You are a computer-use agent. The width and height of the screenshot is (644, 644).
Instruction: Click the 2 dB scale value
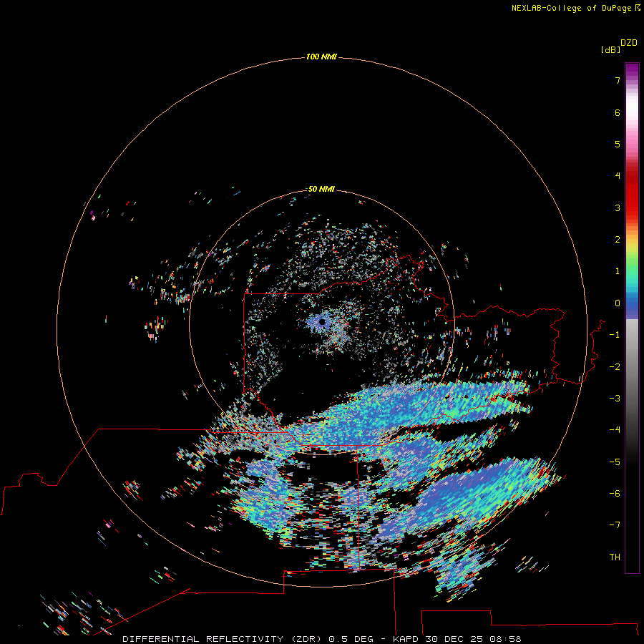(x=618, y=240)
